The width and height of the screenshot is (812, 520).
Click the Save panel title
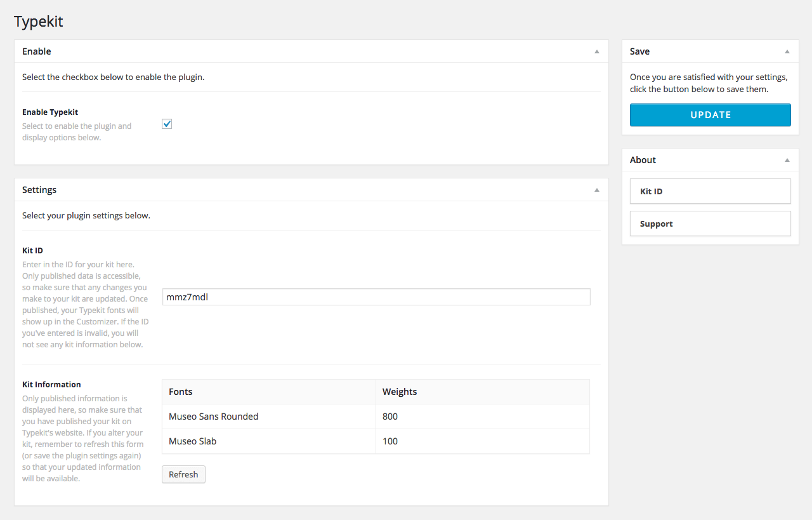(x=639, y=51)
